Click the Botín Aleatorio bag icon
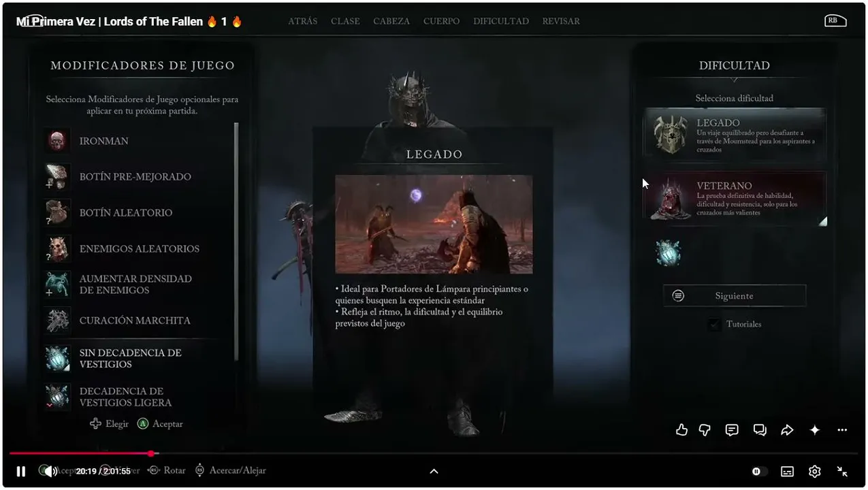The height and width of the screenshot is (490, 868). pyautogui.click(x=58, y=212)
